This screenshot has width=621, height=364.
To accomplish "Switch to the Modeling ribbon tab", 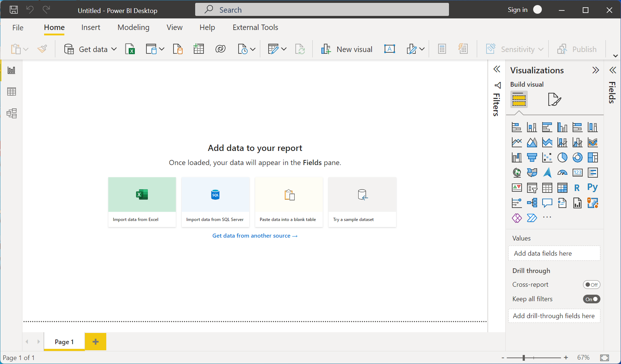I will [x=133, y=27].
